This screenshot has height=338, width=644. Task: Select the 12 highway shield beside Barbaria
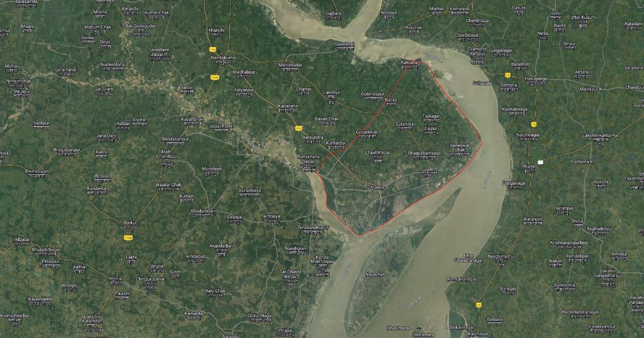507,75
